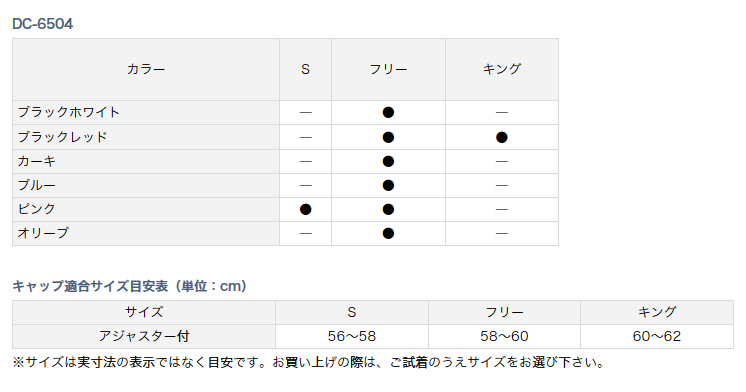Image resolution: width=746 pixels, height=392 pixels.
Task: Click the 58〜60 size cell
Action: pos(504,337)
